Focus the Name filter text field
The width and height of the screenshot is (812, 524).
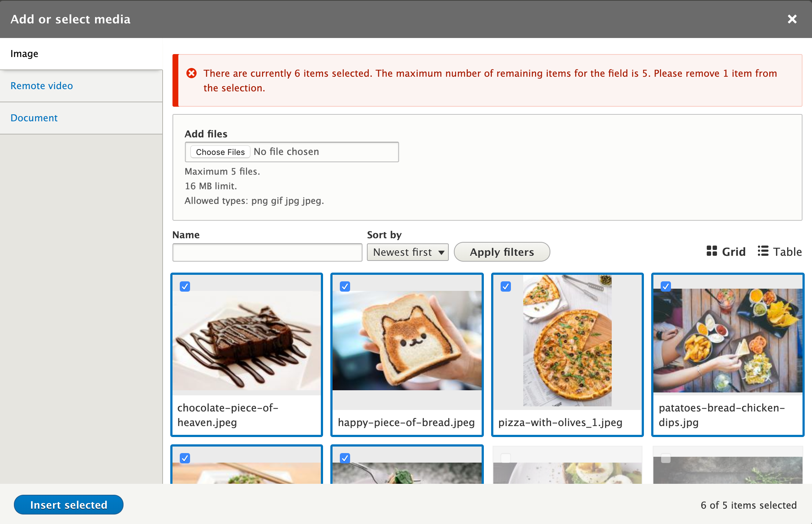click(267, 252)
